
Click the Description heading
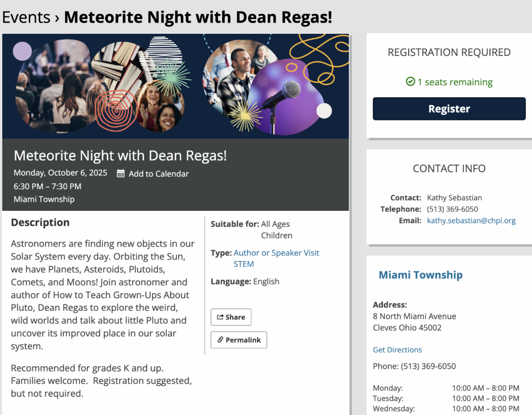40,223
